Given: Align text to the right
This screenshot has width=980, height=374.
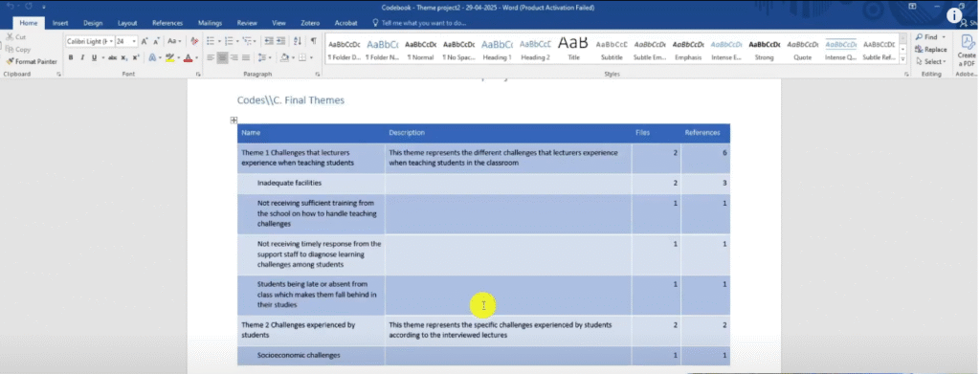Looking at the screenshot, I should point(234,57).
